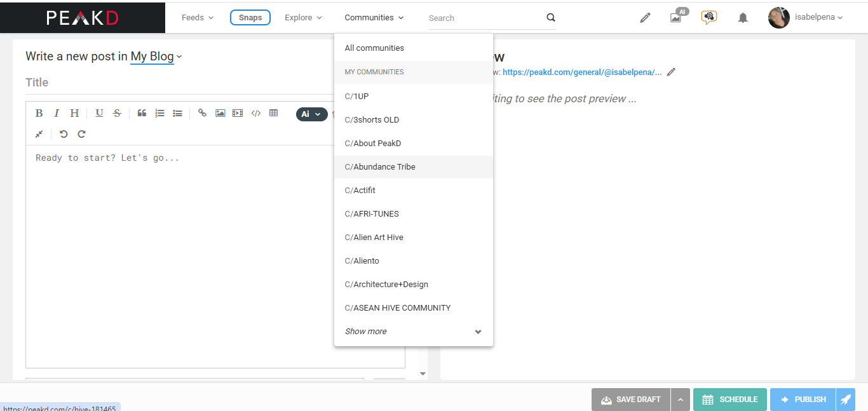Open the AI image generator icon

pyautogui.click(x=676, y=17)
